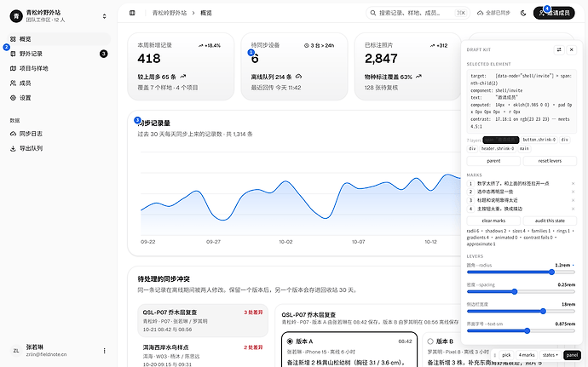Go to 概览 in sidebar
The width and height of the screenshot is (588, 367).
[59, 39]
